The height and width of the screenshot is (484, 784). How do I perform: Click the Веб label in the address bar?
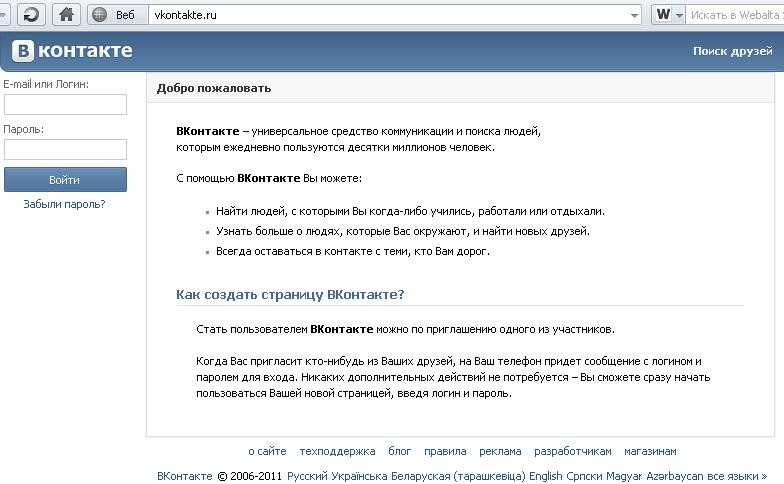click(125, 15)
